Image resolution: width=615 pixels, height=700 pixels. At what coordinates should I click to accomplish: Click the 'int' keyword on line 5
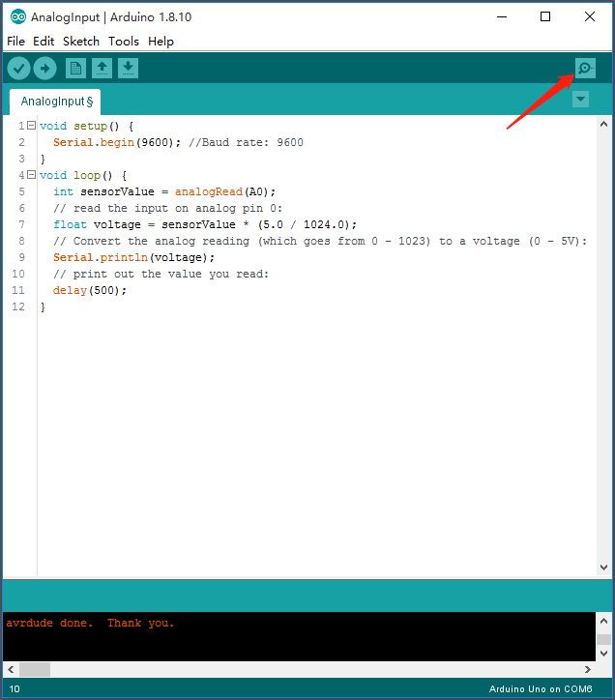(x=63, y=192)
